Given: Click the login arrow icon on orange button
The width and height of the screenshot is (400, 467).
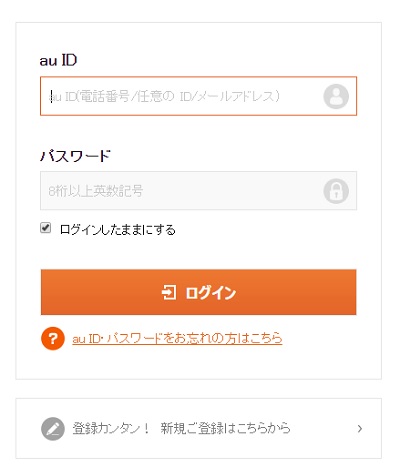Looking at the screenshot, I should pos(169,292).
